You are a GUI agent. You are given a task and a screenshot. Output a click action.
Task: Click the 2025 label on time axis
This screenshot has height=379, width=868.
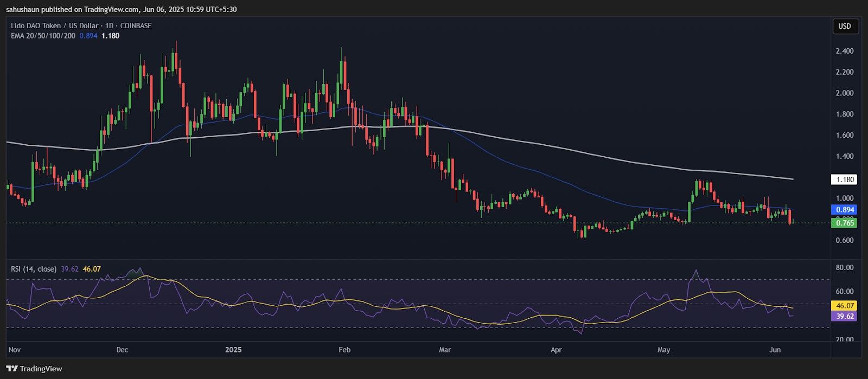pyautogui.click(x=233, y=350)
